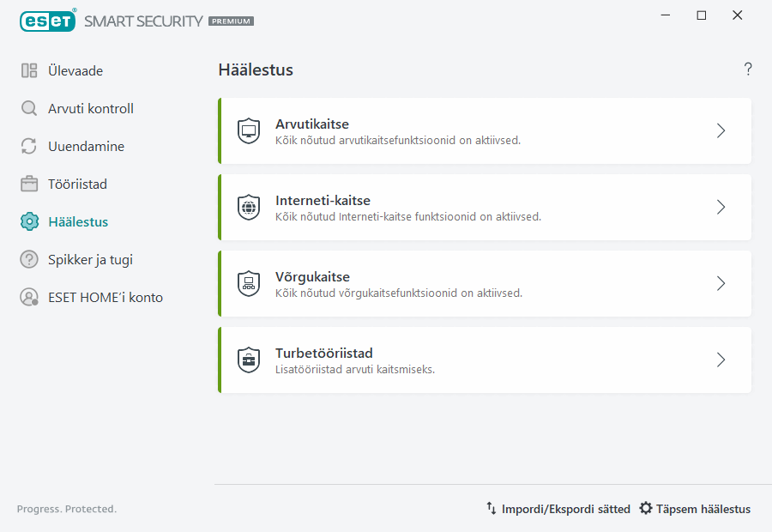Image resolution: width=772 pixels, height=532 pixels.
Task: Switch to the Tööriistad section
Action: [77, 184]
